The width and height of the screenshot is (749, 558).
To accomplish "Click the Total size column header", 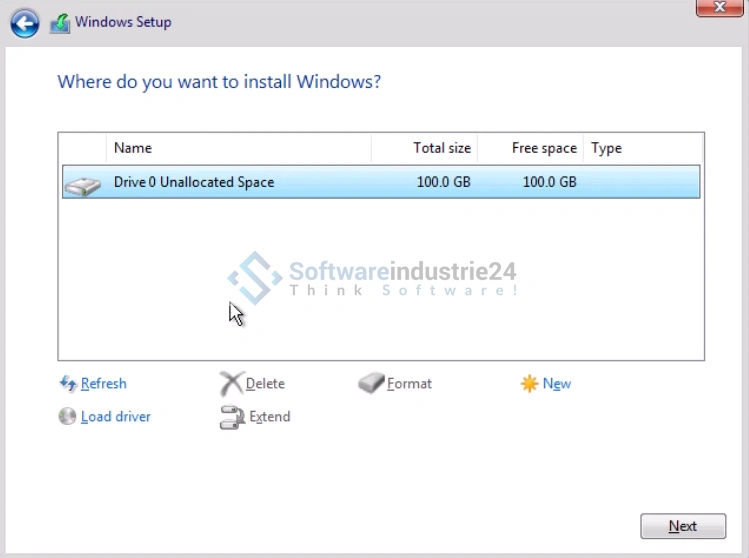I will [425, 148].
